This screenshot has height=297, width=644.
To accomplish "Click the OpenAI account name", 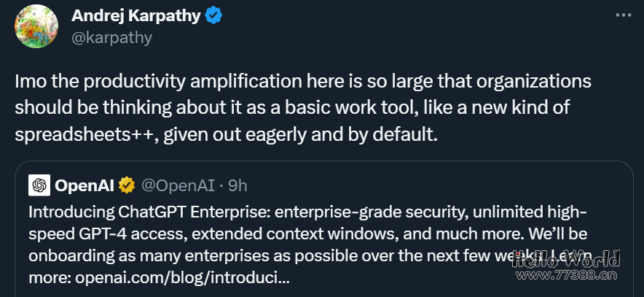I will click(85, 186).
